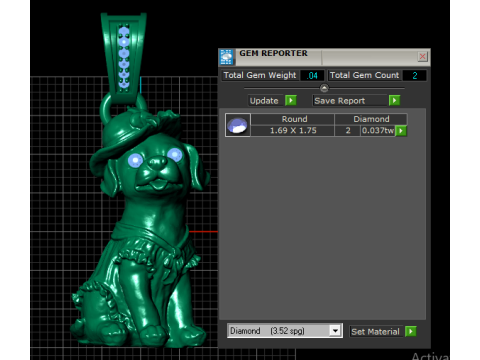
Task: Close the Gem Reporter panel
Action: pos(422,56)
